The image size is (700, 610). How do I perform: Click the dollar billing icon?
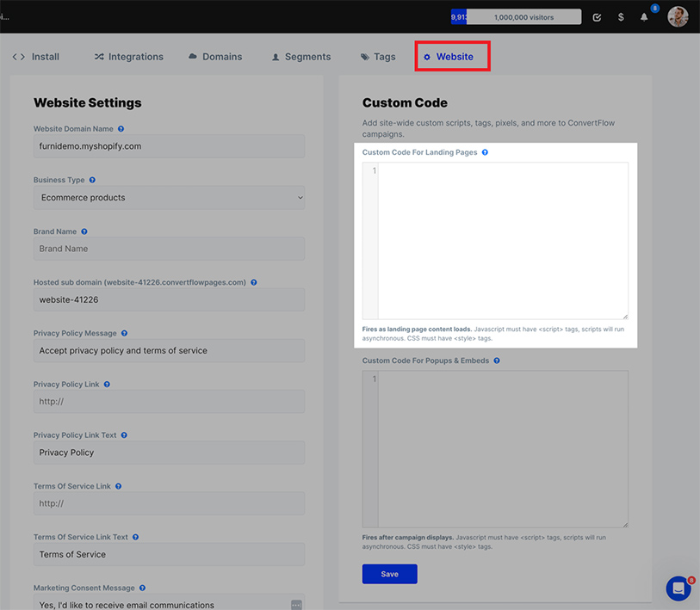621,16
